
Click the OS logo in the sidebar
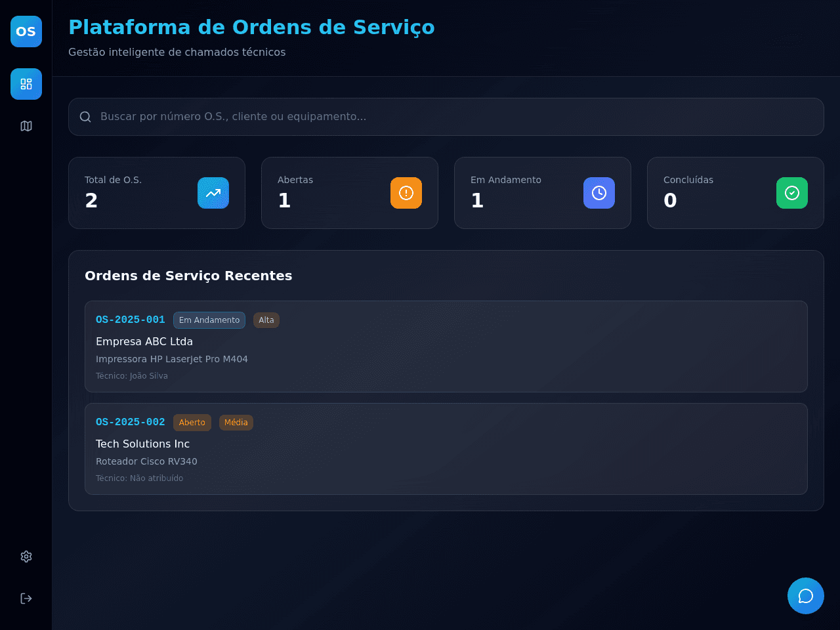[x=26, y=31]
